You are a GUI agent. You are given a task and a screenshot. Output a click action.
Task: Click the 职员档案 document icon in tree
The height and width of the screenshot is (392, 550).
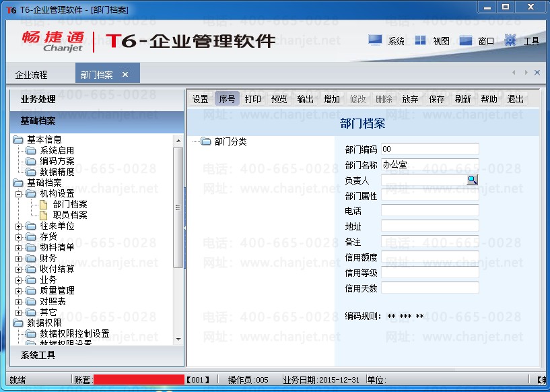44,215
